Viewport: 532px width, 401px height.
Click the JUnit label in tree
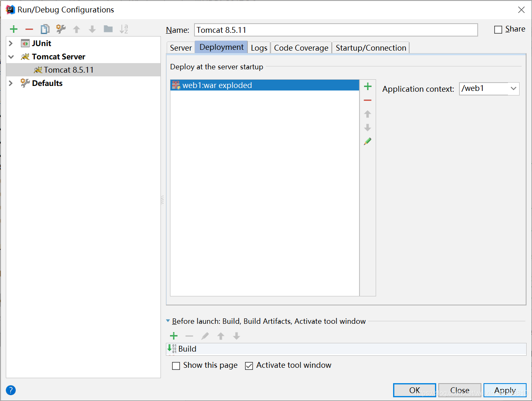click(41, 43)
